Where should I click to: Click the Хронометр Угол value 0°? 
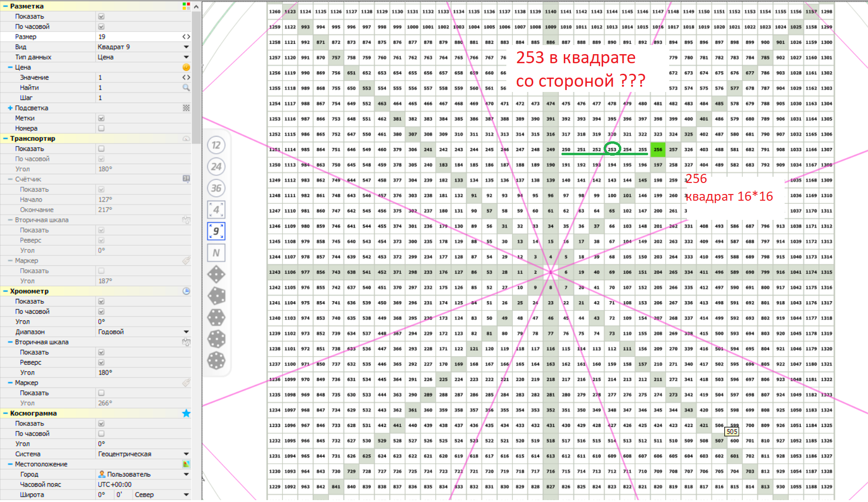tap(144, 321)
